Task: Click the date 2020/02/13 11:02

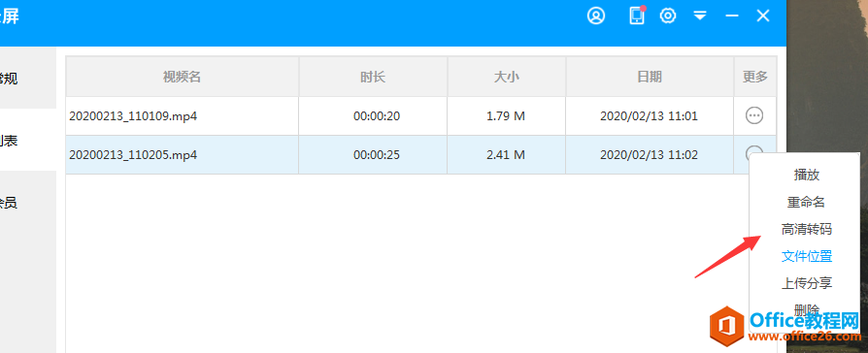Action: [x=649, y=155]
